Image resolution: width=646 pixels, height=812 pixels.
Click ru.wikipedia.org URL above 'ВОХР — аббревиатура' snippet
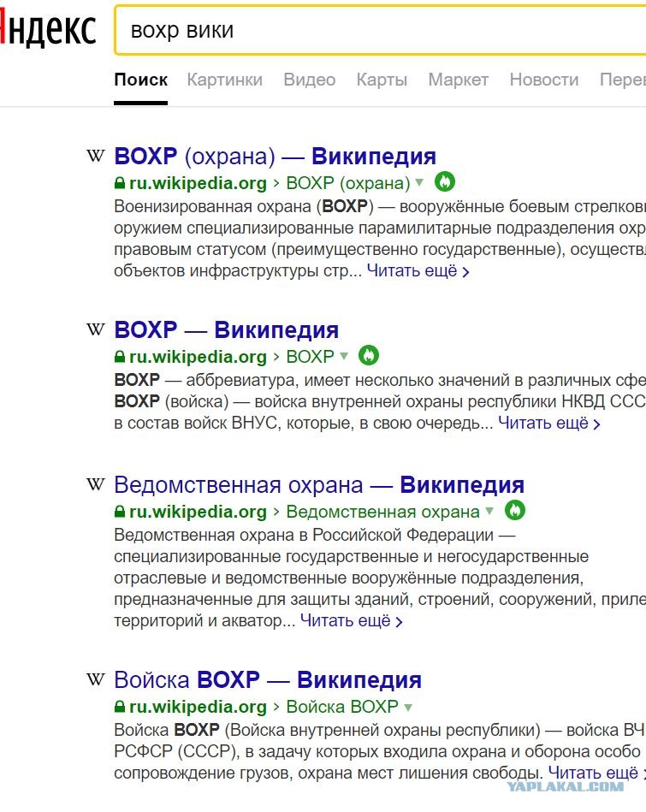(198, 357)
